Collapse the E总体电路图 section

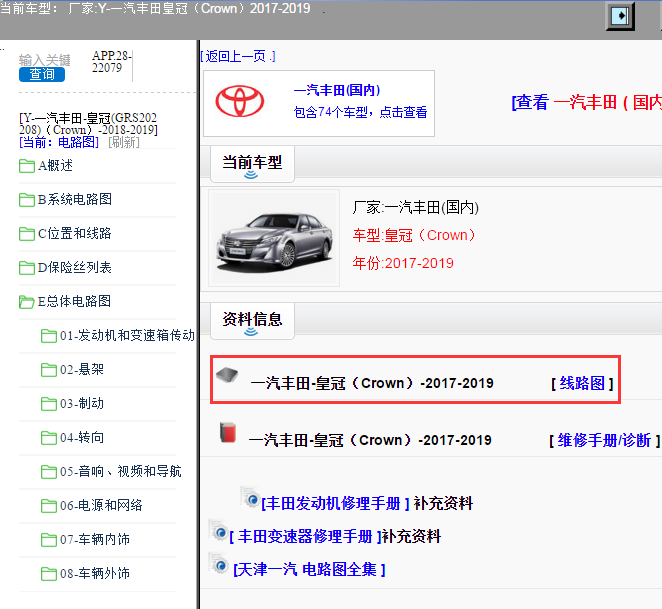[74, 302]
